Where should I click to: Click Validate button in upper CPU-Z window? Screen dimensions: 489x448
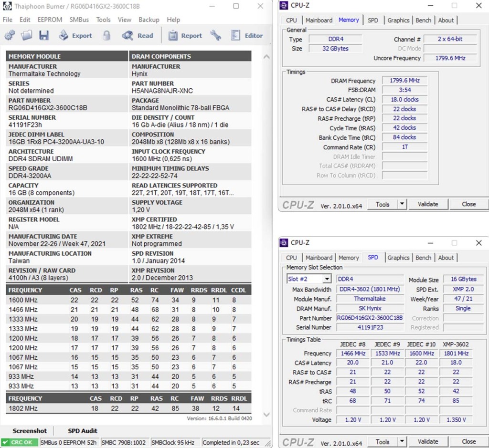(428, 204)
